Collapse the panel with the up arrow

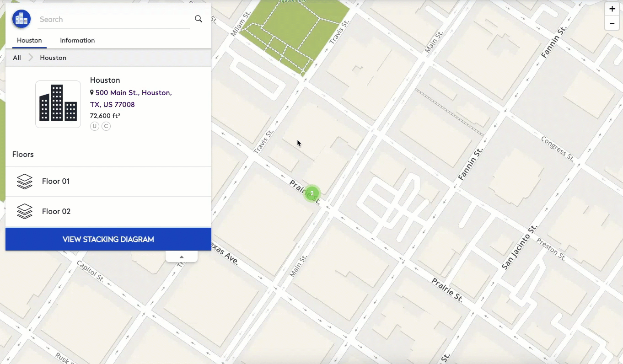pos(182,257)
